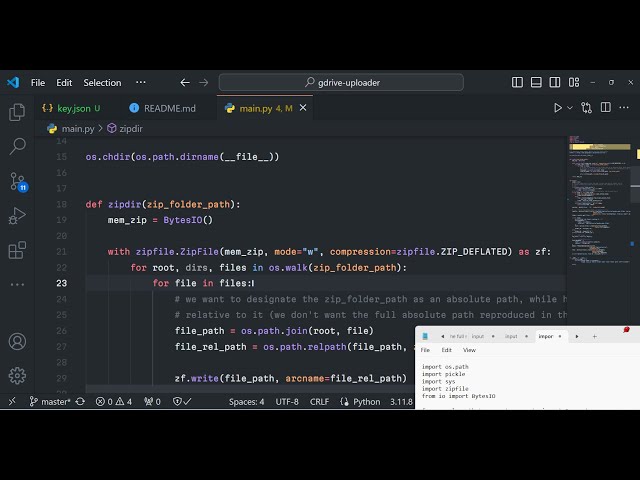
Task: Open the Run and Debug view
Action: click(x=17, y=216)
